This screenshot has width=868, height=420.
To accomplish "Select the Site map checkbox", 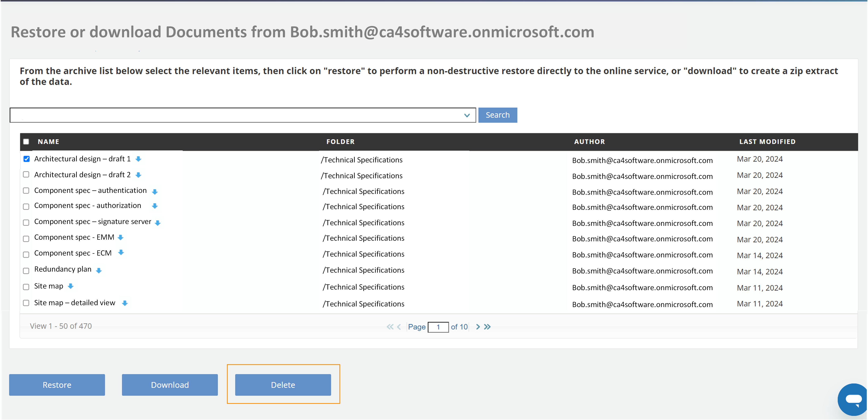I will 26,287.
